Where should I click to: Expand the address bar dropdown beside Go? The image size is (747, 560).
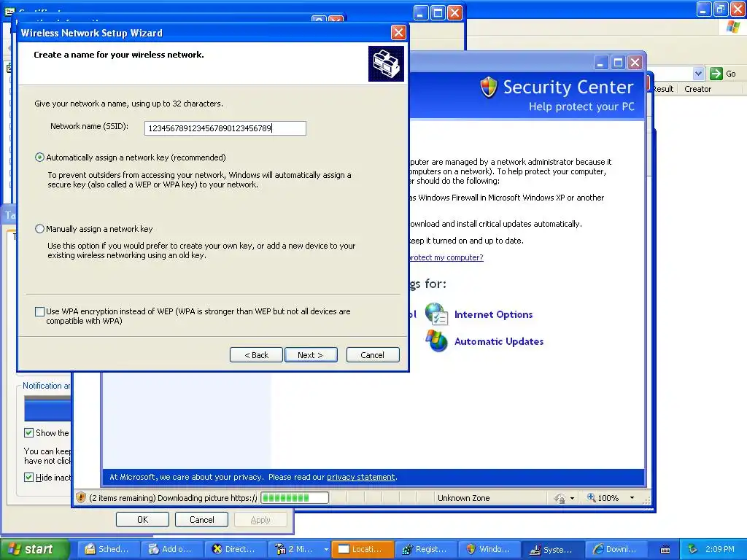coord(698,74)
